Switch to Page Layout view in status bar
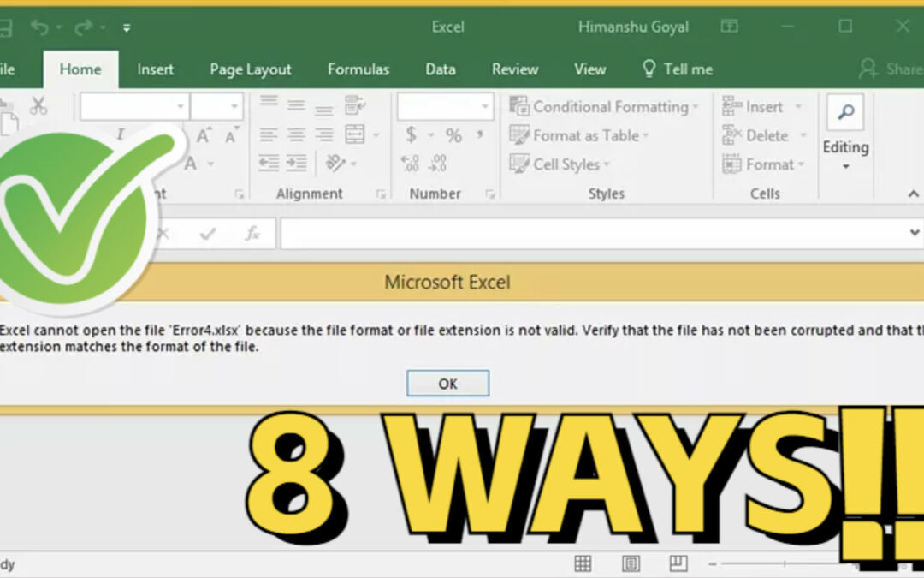The height and width of the screenshot is (578, 924). pyautogui.click(x=631, y=563)
